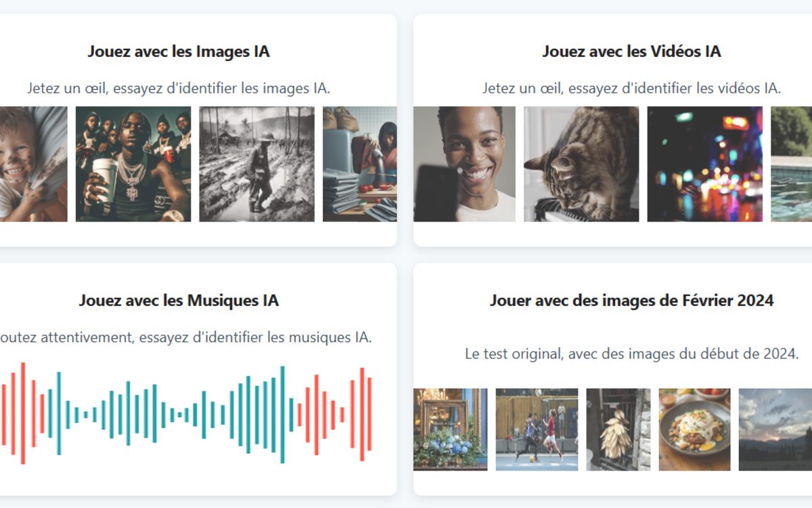The width and height of the screenshot is (812, 508).
Task: Click the red and teal audio waveform
Action: click(x=185, y=413)
